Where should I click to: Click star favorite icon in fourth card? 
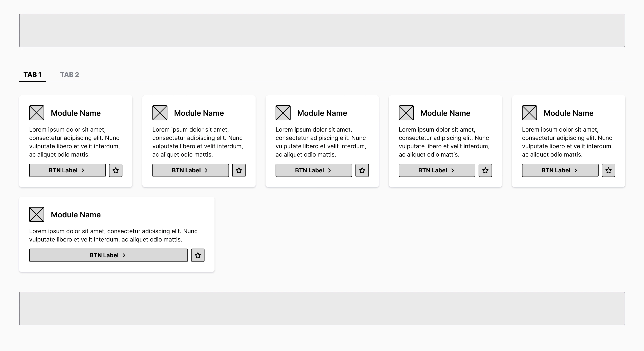coord(485,170)
